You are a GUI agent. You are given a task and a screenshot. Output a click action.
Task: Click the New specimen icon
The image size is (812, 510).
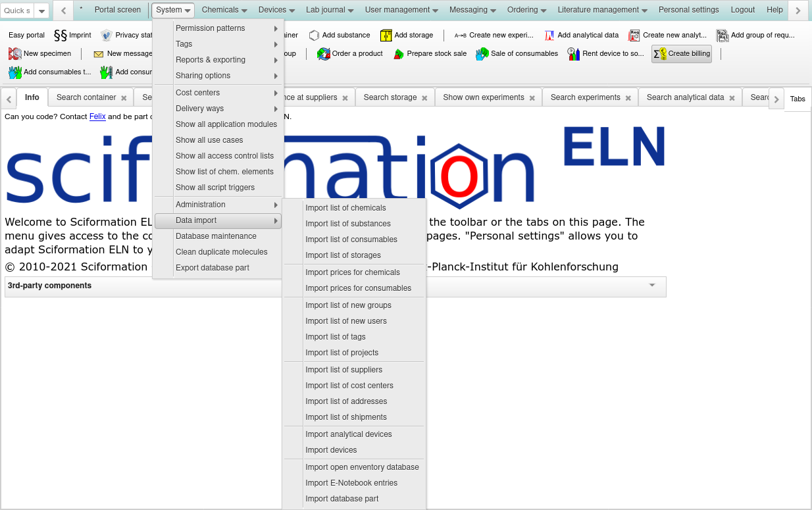(15, 53)
